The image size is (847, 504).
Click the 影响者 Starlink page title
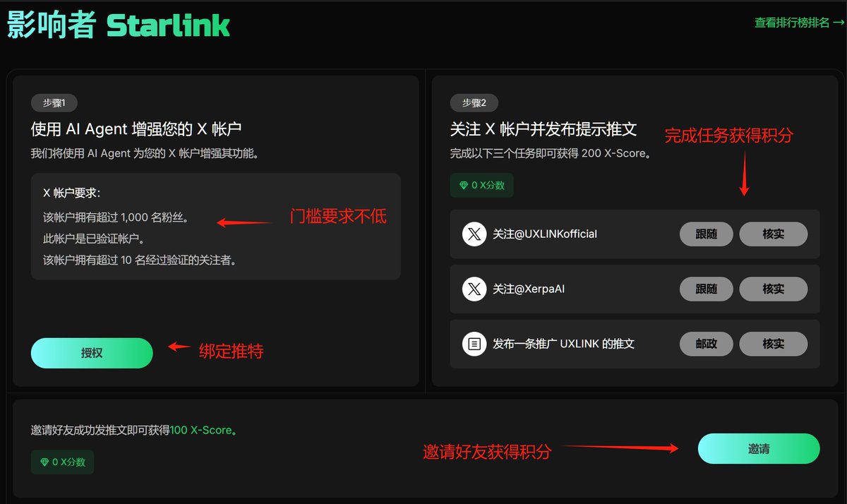119,25
